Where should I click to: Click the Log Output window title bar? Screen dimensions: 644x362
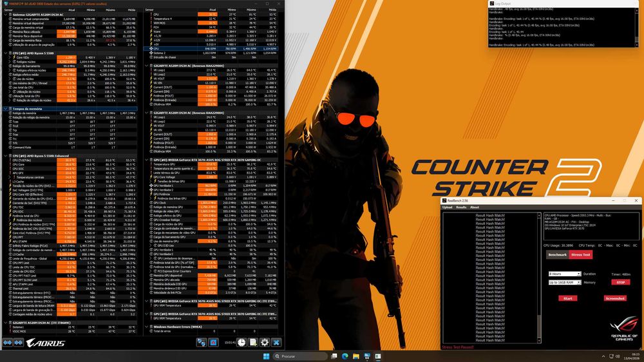point(563,3)
